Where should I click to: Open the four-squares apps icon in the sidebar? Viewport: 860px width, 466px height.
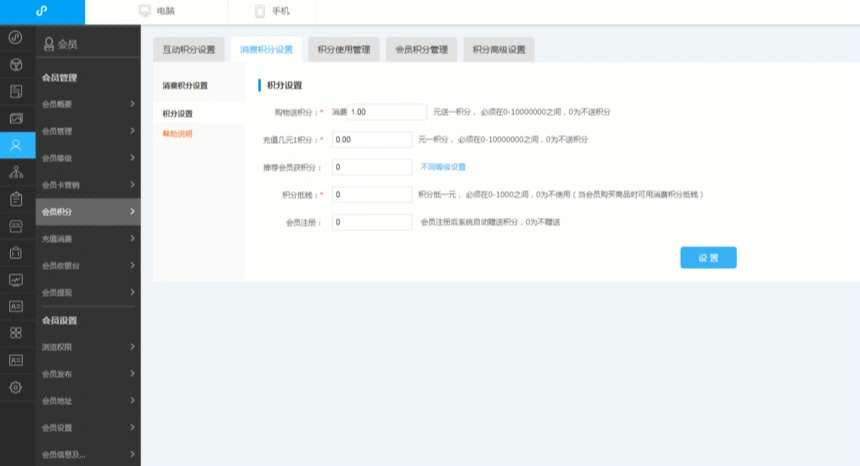point(16,333)
